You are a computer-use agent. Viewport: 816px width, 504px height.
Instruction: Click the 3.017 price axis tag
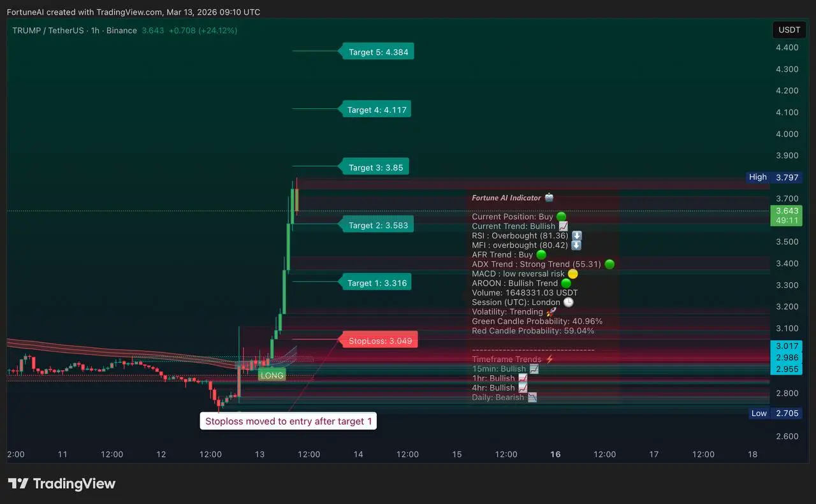(786, 346)
